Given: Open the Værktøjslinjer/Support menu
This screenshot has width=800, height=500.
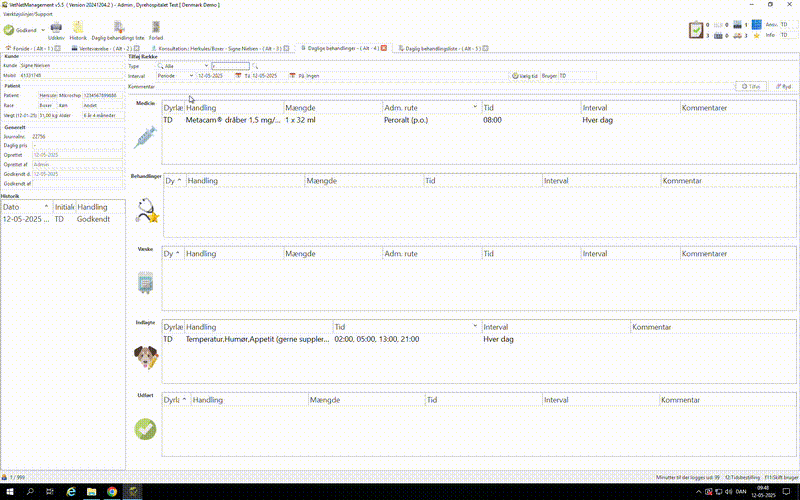Looking at the screenshot, I should 28,14.
